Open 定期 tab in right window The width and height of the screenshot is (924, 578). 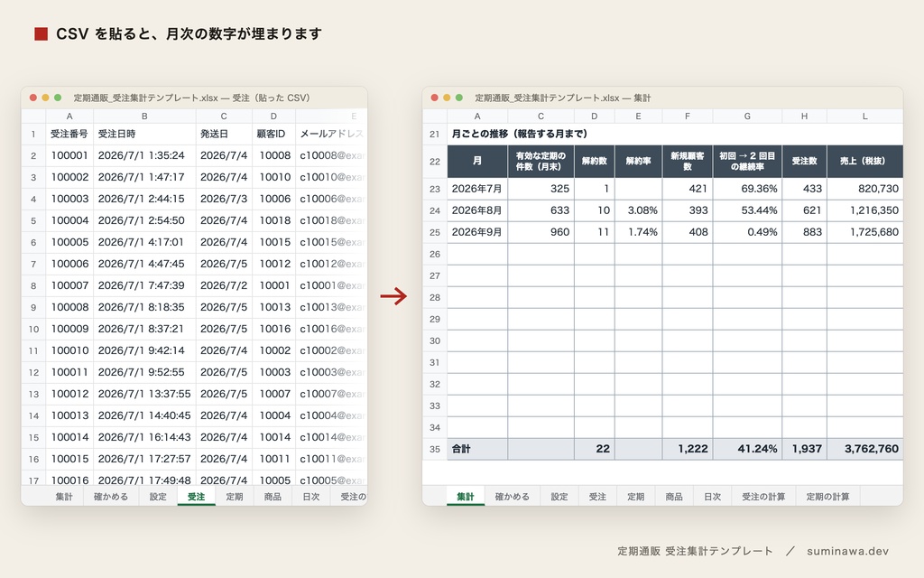(x=636, y=497)
